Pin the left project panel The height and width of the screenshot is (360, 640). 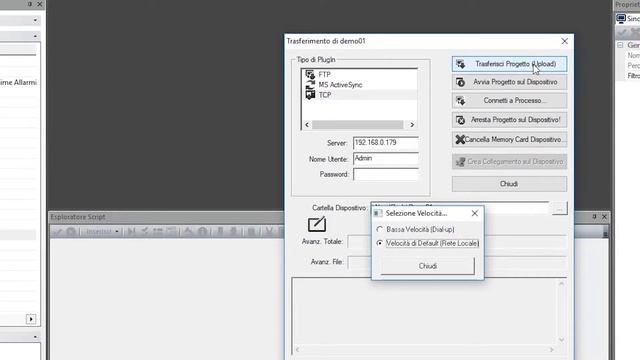click(30, 4)
